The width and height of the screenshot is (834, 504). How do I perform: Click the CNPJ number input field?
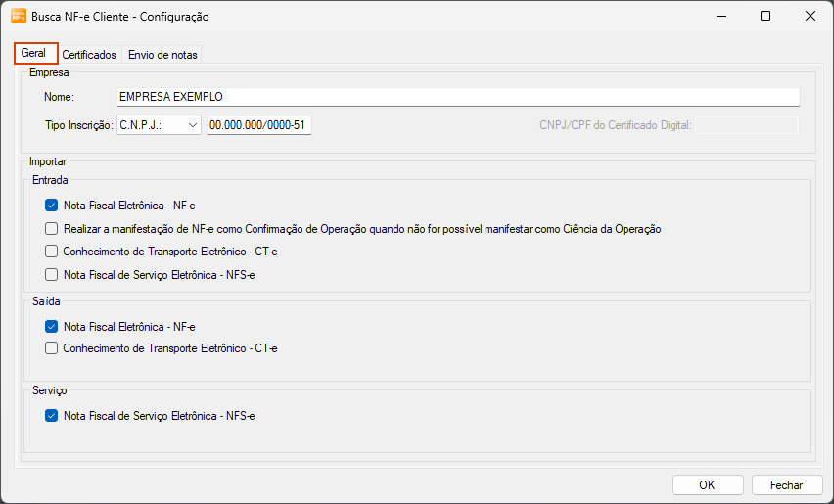click(x=258, y=125)
